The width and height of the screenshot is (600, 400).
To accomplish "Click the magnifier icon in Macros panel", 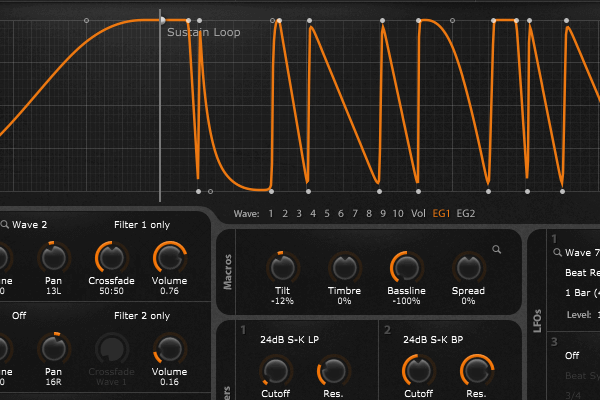I will tap(497, 250).
